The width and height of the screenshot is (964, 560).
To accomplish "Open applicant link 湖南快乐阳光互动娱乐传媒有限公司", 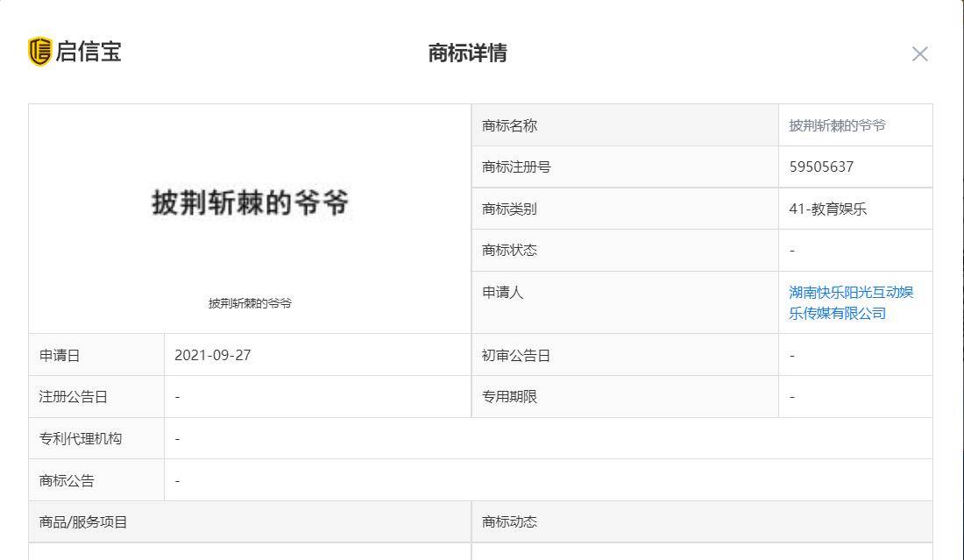I will tap(851, 302).
